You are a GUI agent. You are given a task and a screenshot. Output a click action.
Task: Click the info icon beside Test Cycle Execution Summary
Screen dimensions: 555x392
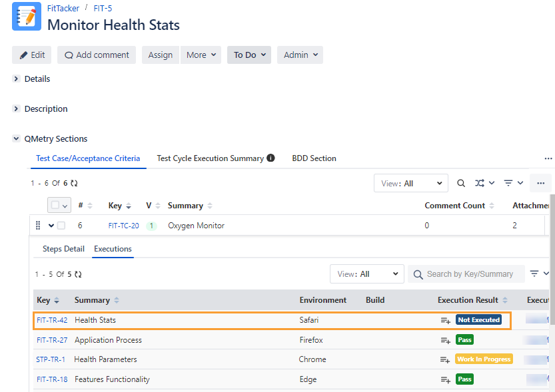point(271,158)
